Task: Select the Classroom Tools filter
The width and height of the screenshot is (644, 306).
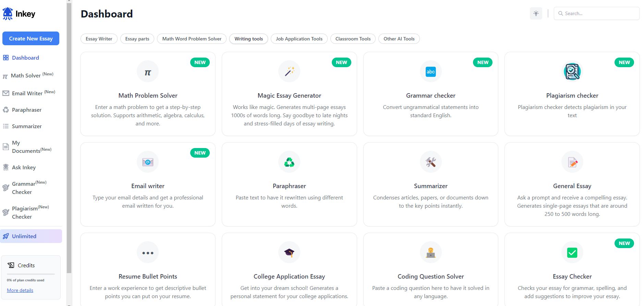Action: pyautogui.click(x=352, y=39)
